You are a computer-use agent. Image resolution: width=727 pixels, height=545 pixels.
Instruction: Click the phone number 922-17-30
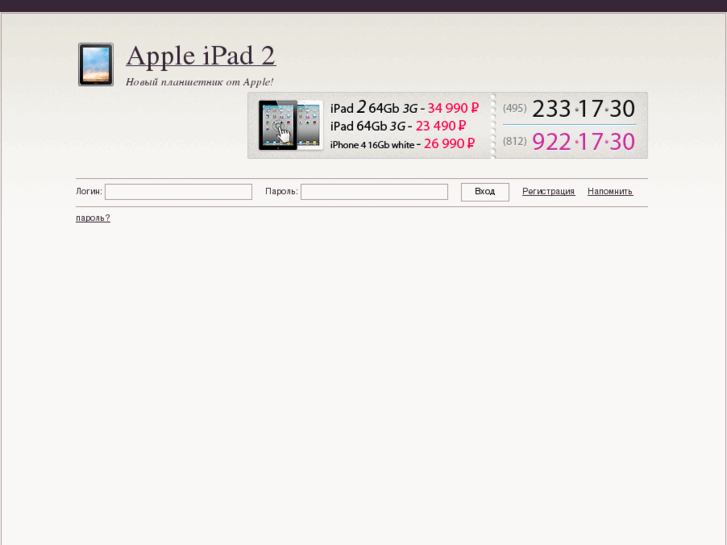click(583, 142)
